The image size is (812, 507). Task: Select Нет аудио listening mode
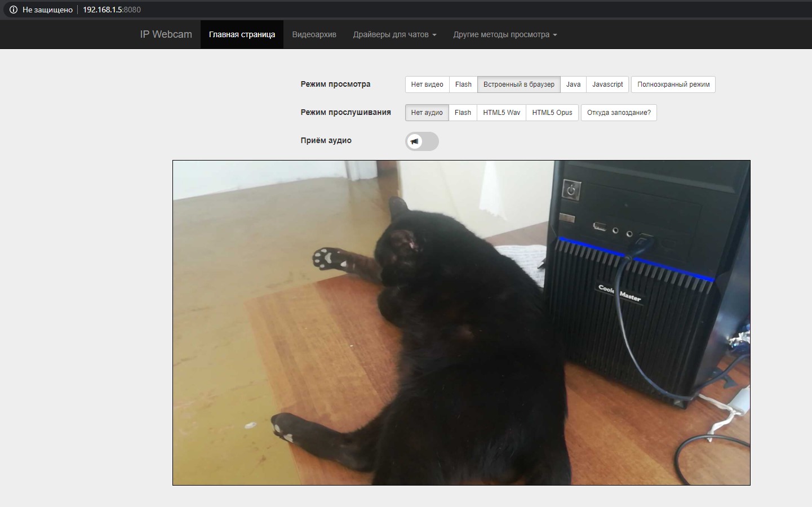427,113
